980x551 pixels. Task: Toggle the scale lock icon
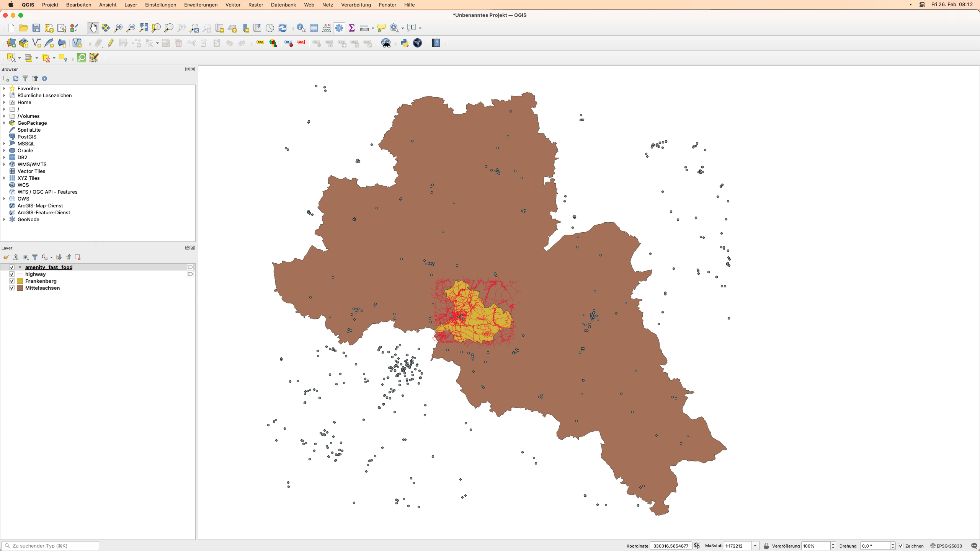coord(766,546)
